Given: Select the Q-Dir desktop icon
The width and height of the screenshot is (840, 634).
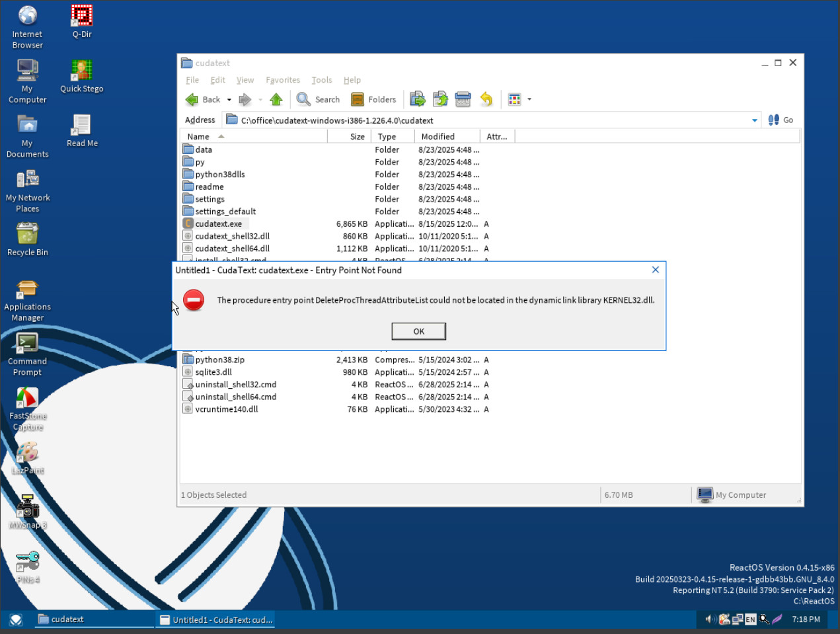Looking at the screenshot, I should coord(82,21).
